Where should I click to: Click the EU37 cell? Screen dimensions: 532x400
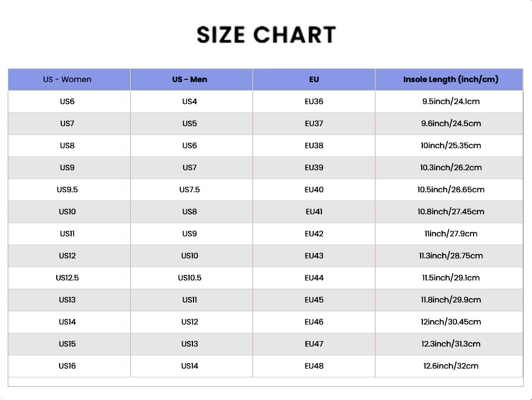pos(314,123)
